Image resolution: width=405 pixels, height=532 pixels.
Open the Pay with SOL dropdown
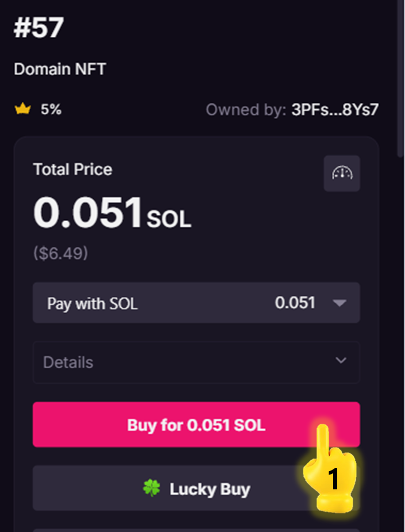(x=196, y=303)
